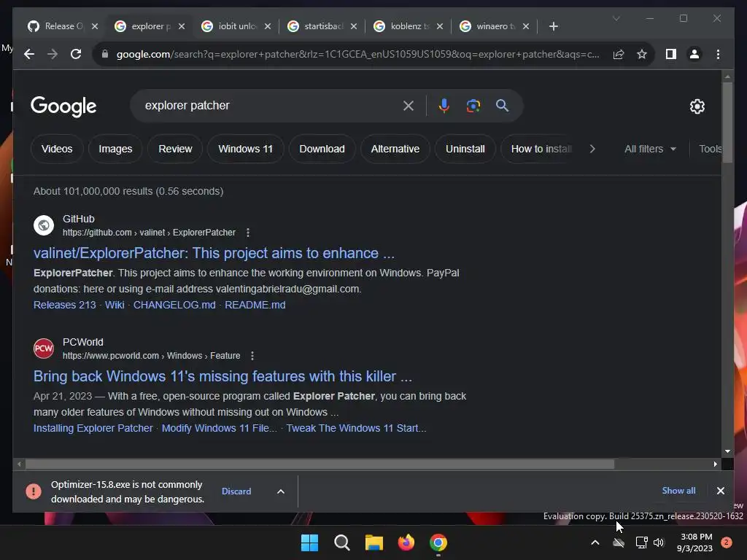Open the Chrome side panel icon
Image resolution: width=747 pixels, height=560 pixels.
coord(671,54)
